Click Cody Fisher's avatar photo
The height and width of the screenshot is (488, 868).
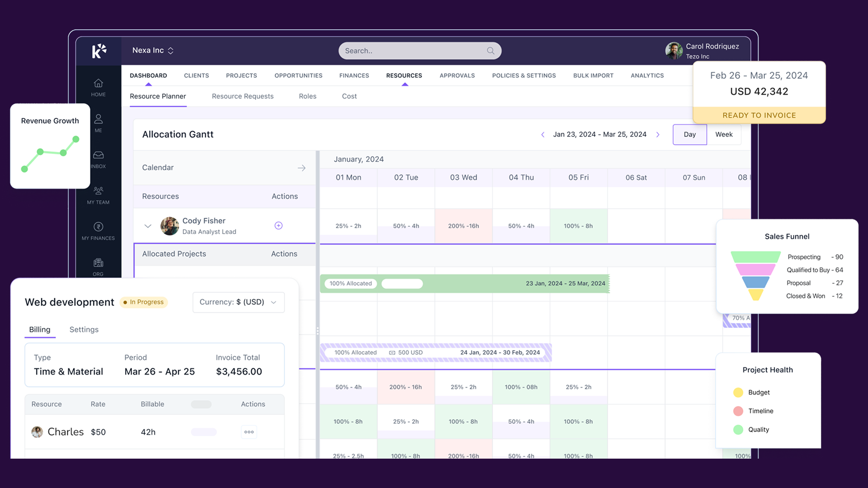(x=170, y=226)
